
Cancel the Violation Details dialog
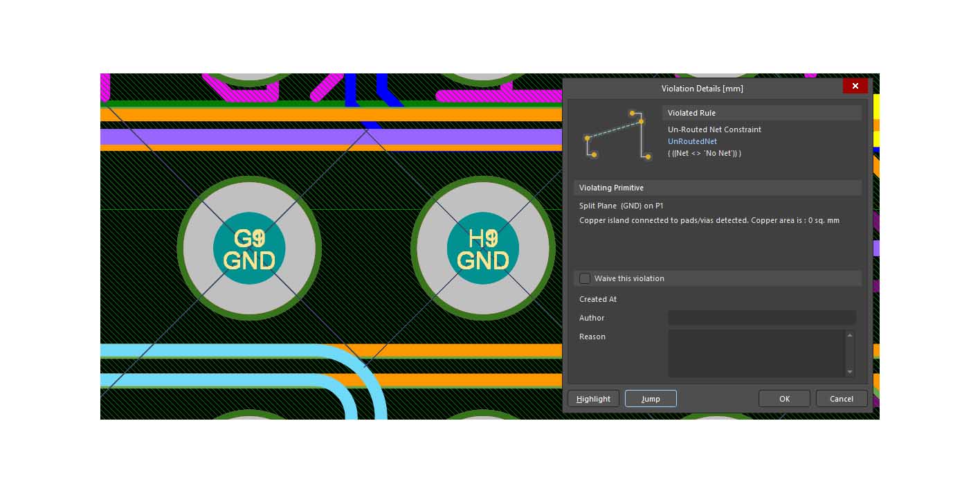(841, 399)
